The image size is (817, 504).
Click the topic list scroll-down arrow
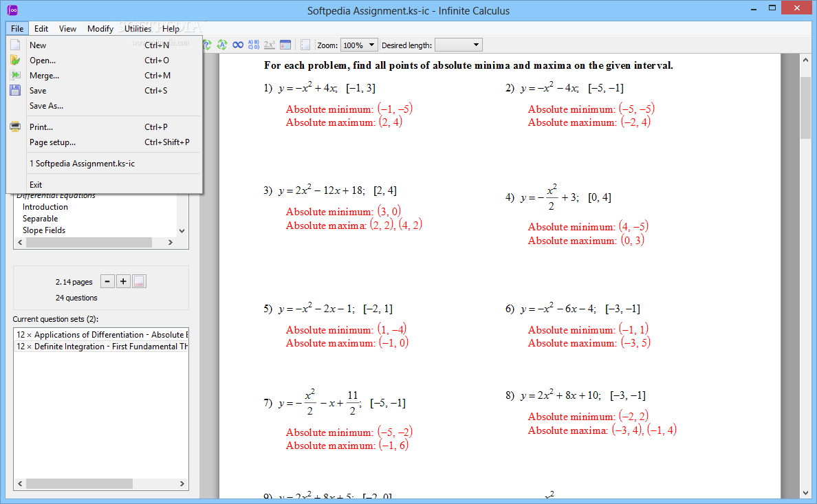(x=182, y=231)
